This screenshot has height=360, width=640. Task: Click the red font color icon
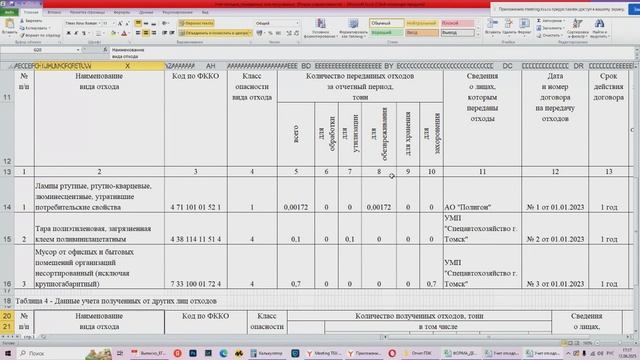pos(124,33)
